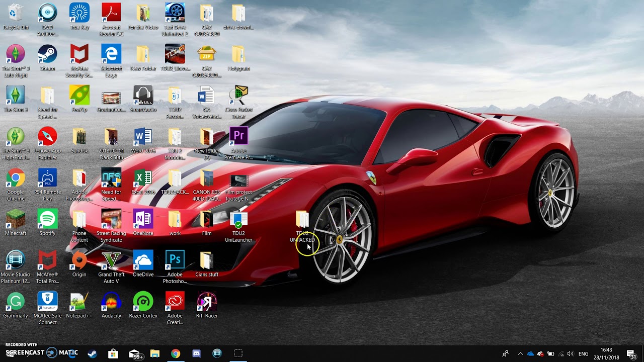Select the Holygrain folder
This screenshot has width=644, height=362.
(x=238, y=58)
